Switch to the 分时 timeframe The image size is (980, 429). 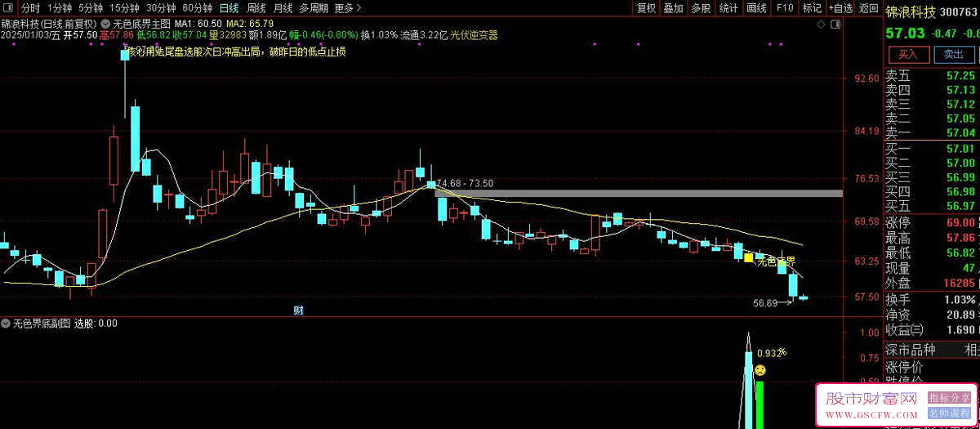30,8
